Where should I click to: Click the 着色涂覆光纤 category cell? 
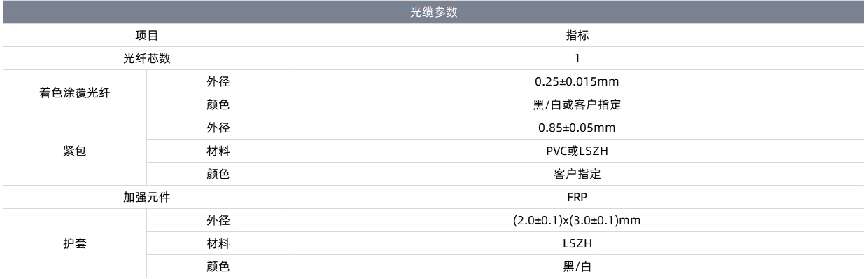(75, 93)
